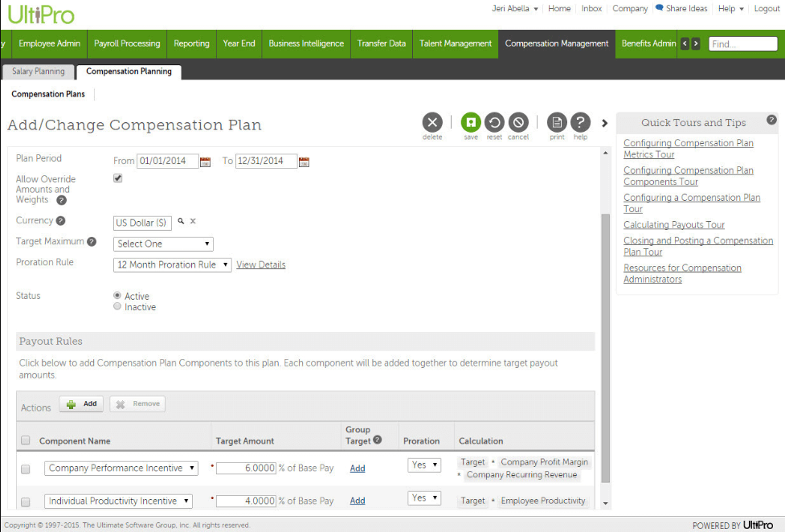Click the print document icon
Screen dimensions: 785x532
(557, 122)
